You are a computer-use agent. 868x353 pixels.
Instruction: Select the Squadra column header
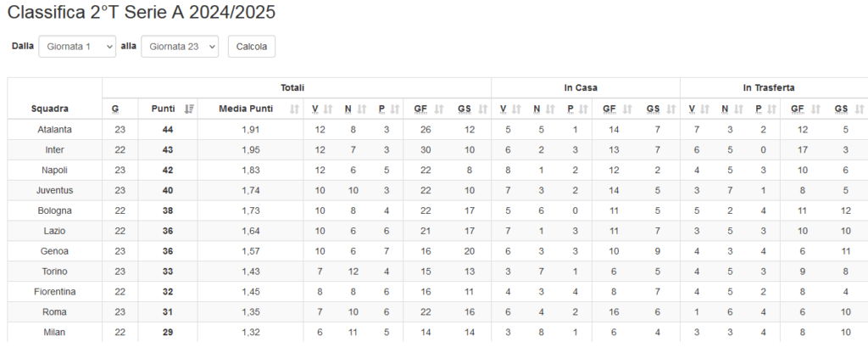[50, 109]
